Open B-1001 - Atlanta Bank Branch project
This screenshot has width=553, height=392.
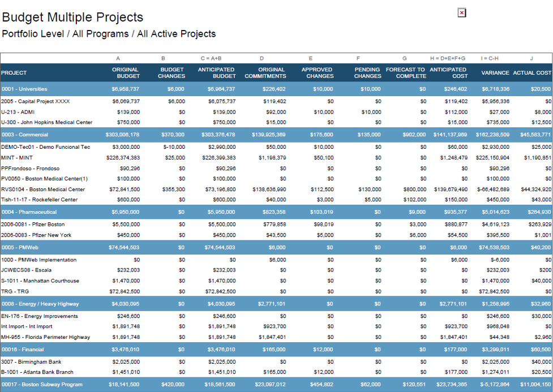(37, 372)
